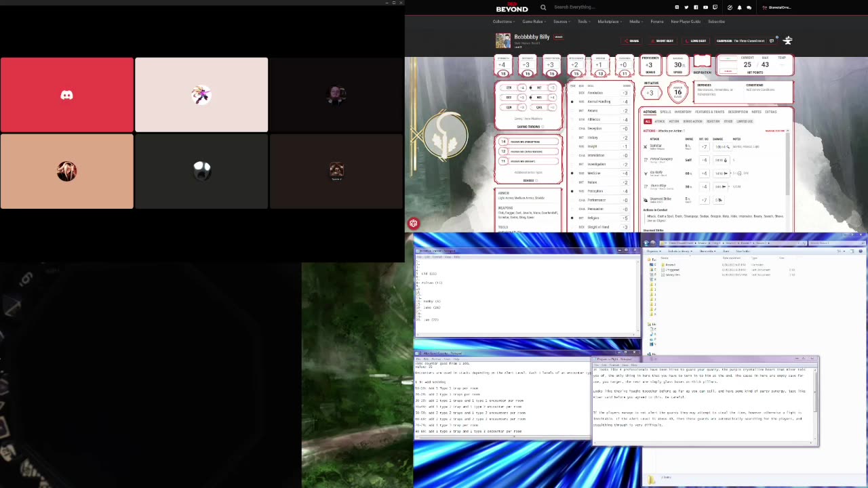The height and width of the screenshot is (488, 868).
Task: Click the Manage Custom link in Actions
Action: [774, 131]
